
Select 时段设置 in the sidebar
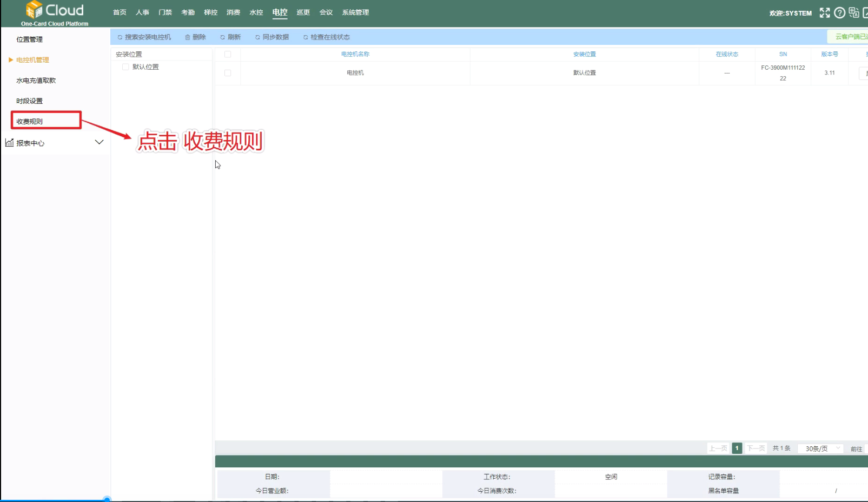(x=29, y=101)
